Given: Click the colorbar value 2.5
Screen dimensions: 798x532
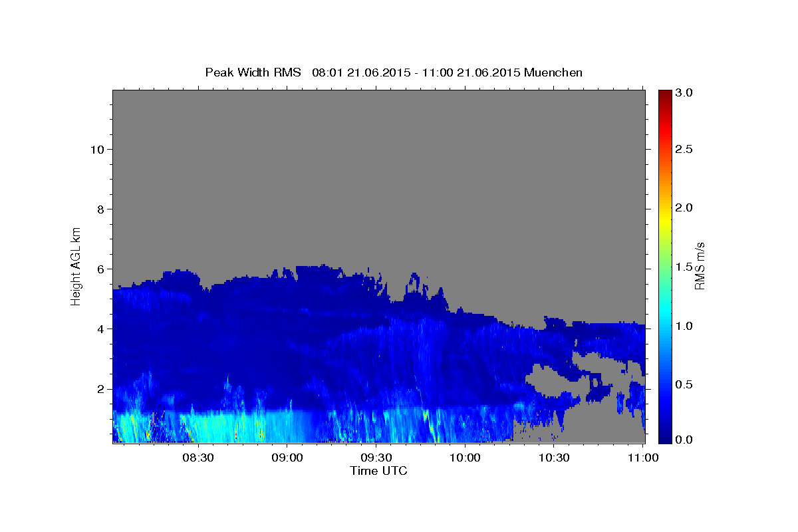Looking at the screenshot, I should tap(684, 149).
